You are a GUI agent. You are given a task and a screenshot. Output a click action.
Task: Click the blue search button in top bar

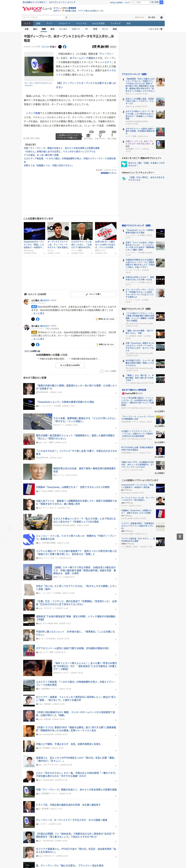(161, 2)
